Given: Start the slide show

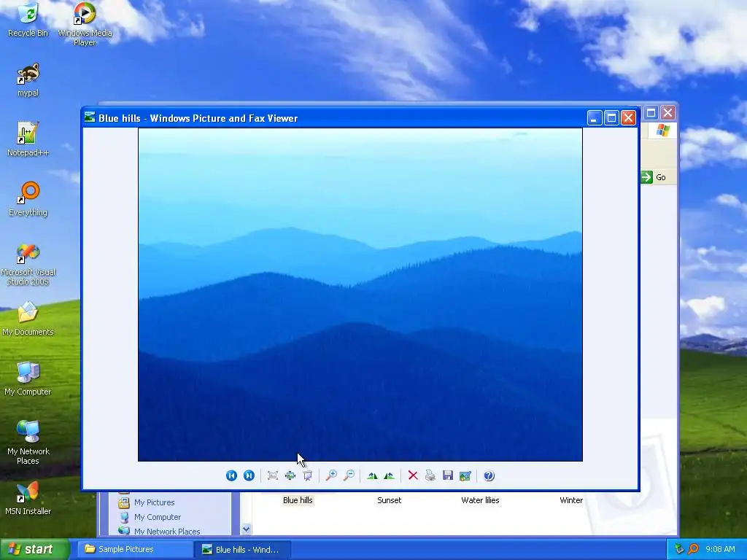Looking at the screenshot, I should (308, 475).
